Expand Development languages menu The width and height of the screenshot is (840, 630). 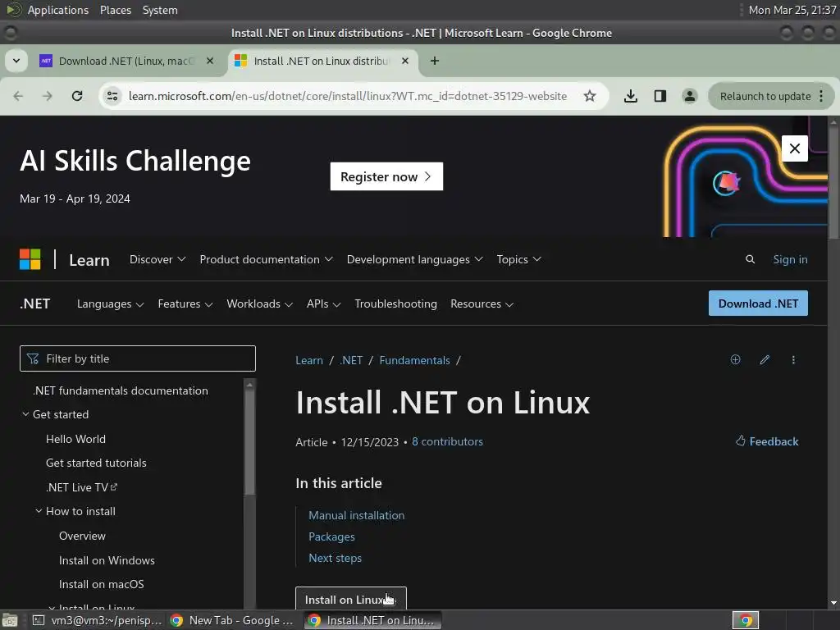pos(414,259)
